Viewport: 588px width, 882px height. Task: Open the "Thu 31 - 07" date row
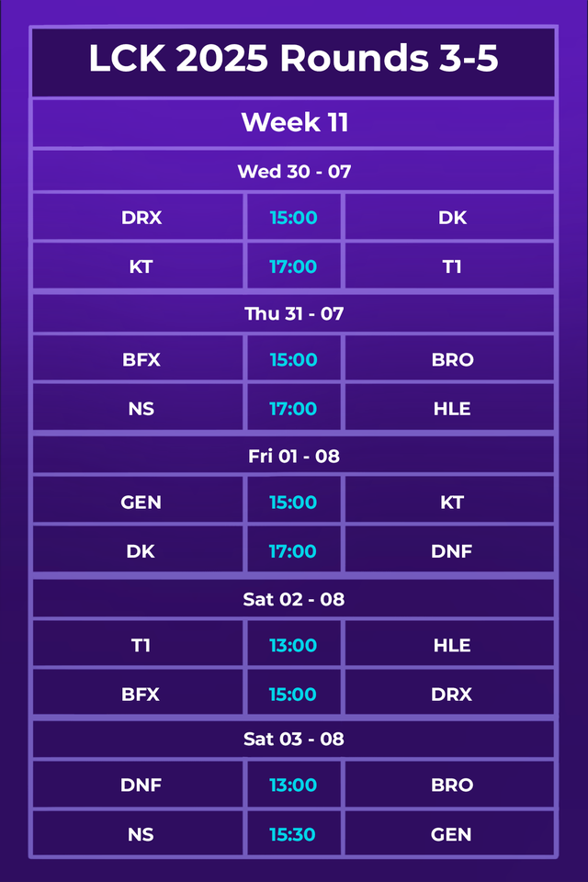coord(294,313)
